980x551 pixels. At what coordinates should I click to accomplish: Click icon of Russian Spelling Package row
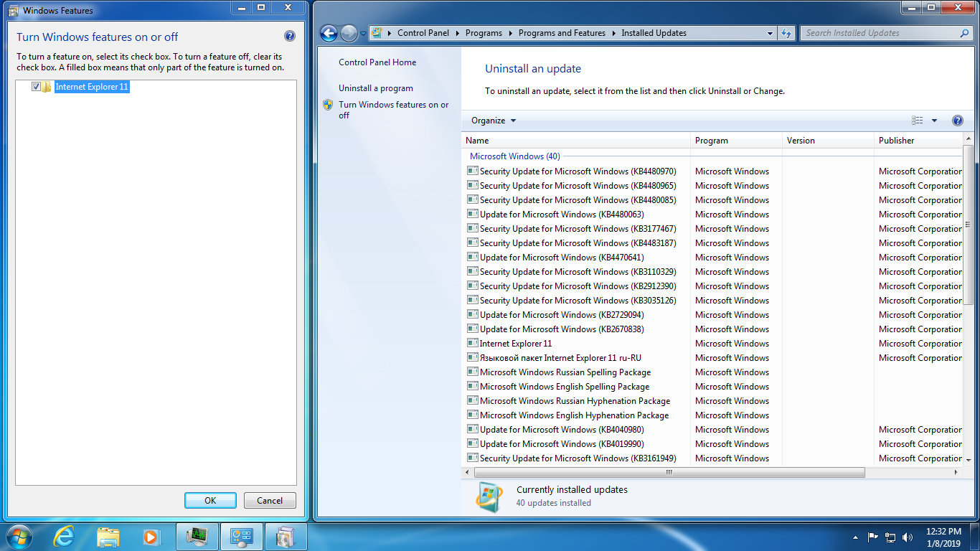coord(473,372)
